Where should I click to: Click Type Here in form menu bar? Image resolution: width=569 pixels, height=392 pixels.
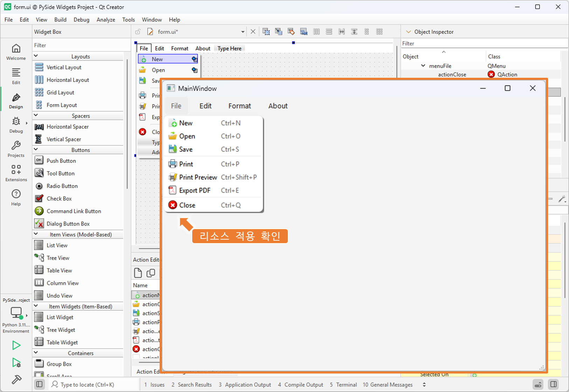[229, 48]
